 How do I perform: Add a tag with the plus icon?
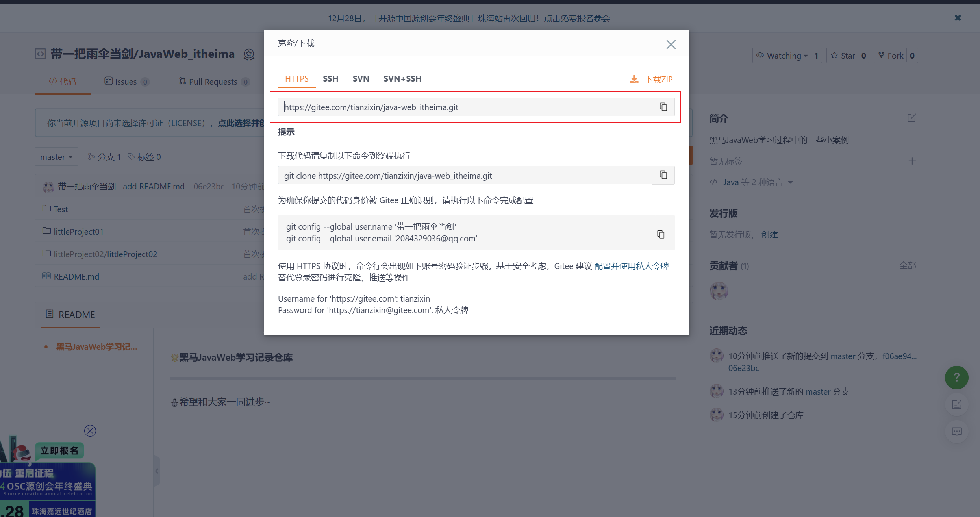pyautogui.click(x=912, y=161)
